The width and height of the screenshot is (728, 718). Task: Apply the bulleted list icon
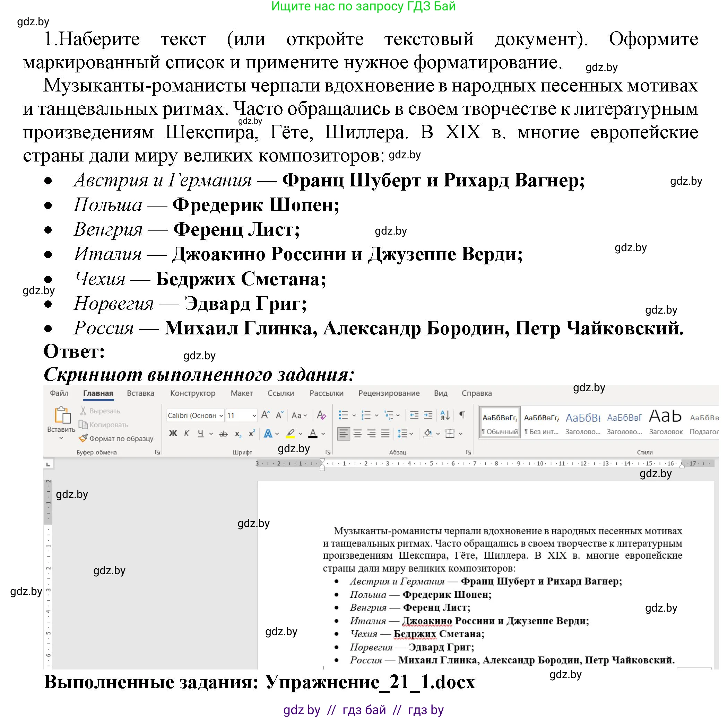click(344, 414)
